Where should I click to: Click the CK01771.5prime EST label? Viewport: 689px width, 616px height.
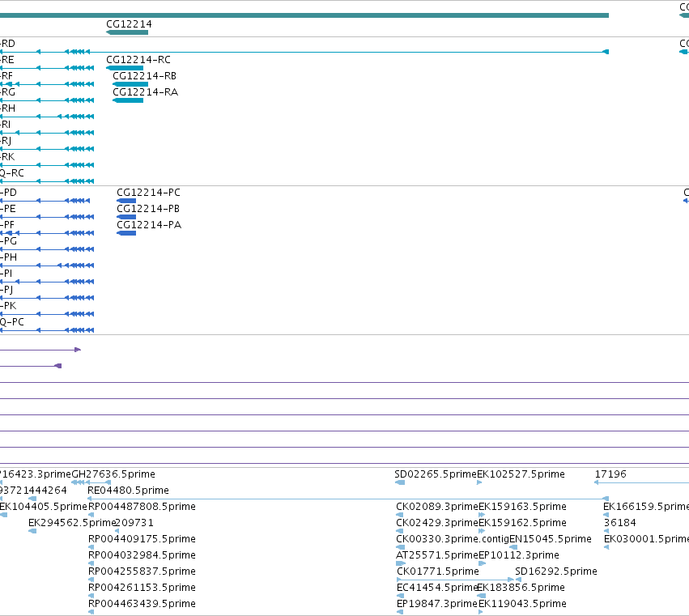438,571
